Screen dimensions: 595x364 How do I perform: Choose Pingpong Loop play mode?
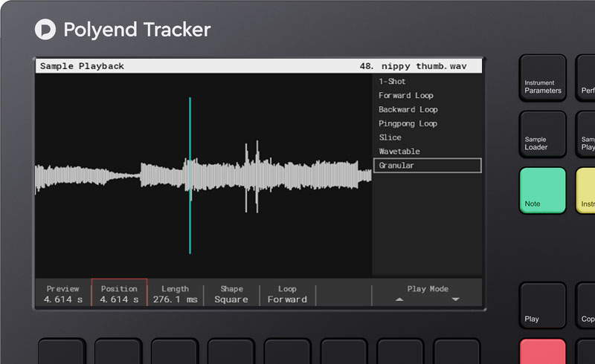click(x=408, y=123)
